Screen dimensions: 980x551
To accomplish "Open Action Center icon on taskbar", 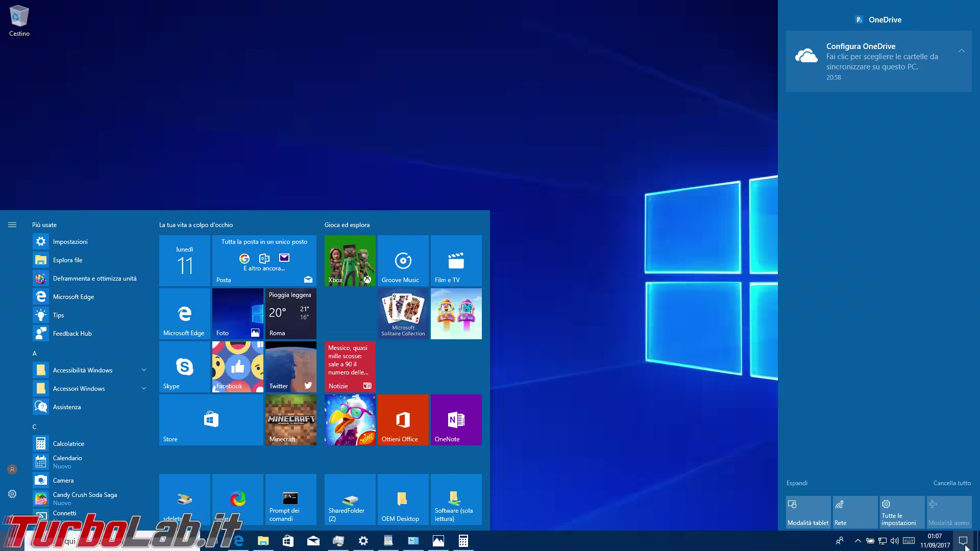I will pos(963,541).
